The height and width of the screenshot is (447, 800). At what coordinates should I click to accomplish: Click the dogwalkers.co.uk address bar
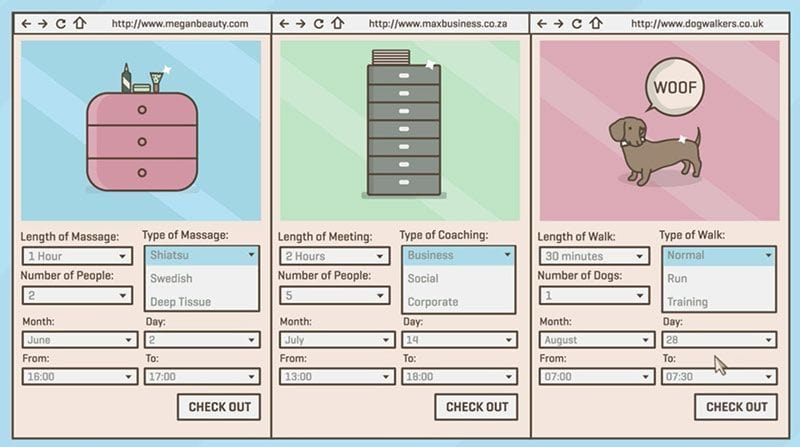(x=697, y=23)
